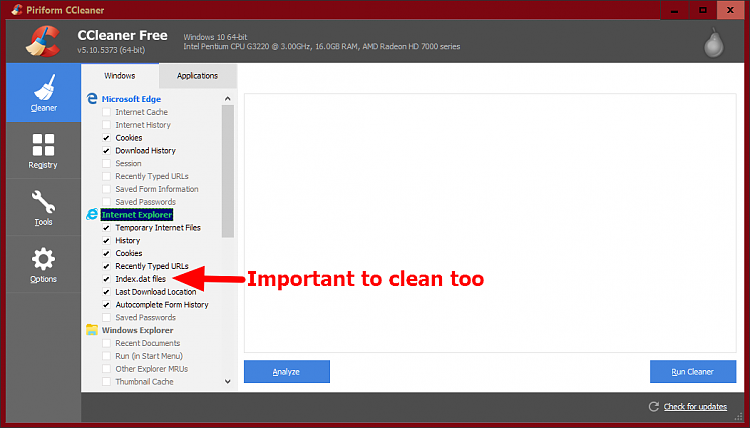Click the Piriform pear icon
The width and height of the screenshot is (750, 428).
click(714, 43)
